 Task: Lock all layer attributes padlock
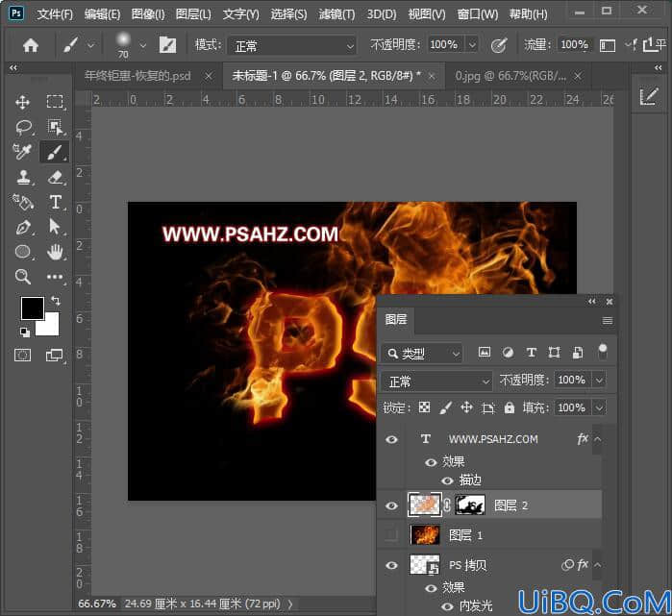510,407
